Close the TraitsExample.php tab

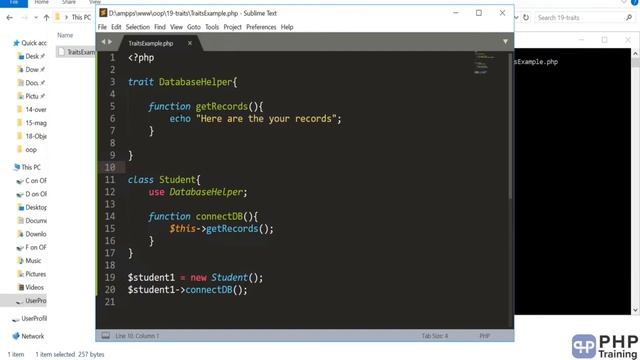pos(190,43)
